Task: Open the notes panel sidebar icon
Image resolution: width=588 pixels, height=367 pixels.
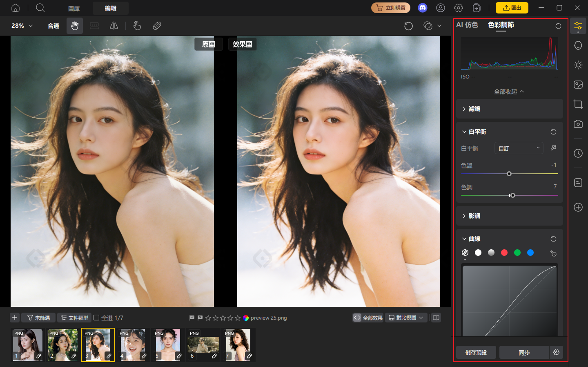Action: coord(578,183)
